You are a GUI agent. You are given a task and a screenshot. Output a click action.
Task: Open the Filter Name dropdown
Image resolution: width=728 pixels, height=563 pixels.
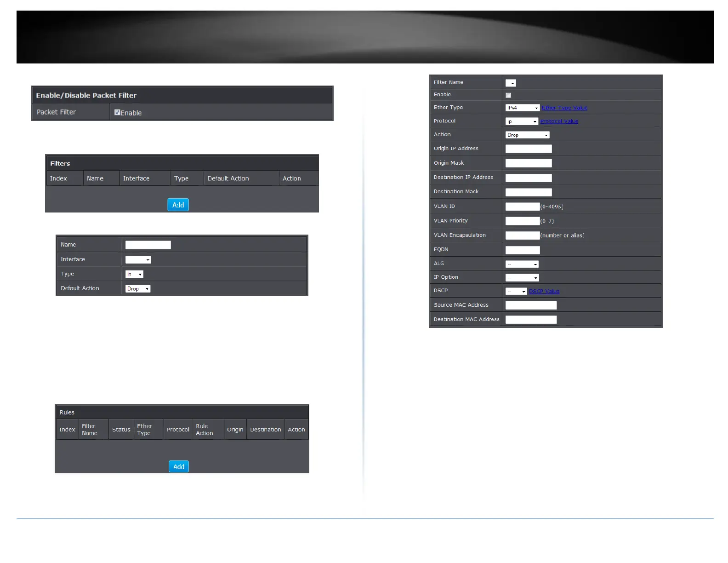511,83
